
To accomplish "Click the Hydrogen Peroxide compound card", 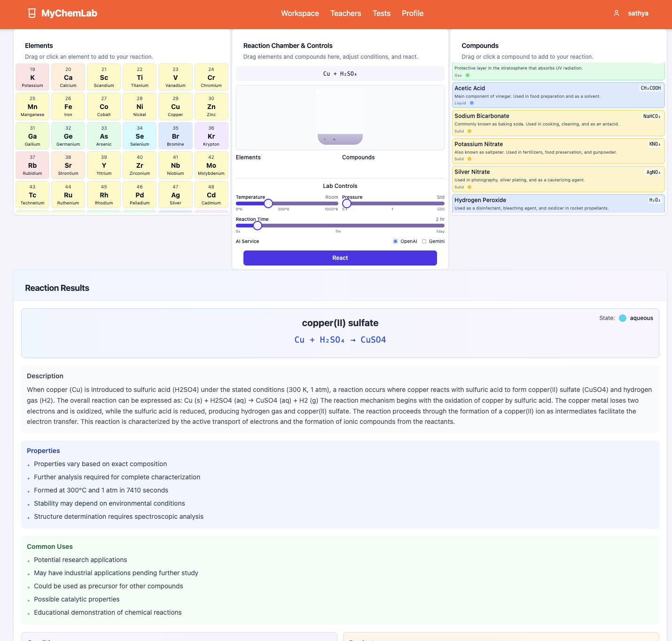I will point(558,203).
